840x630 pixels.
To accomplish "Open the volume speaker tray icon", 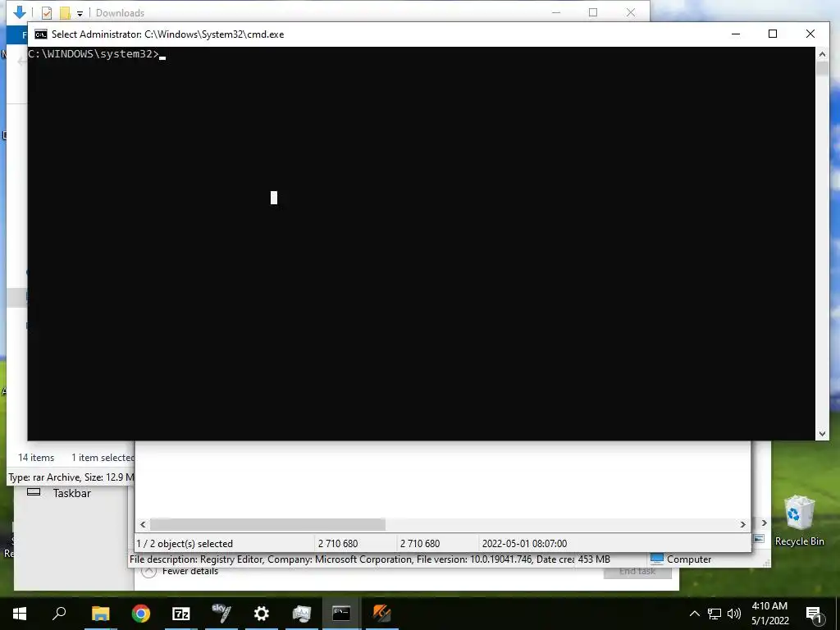I will (734, 614).
